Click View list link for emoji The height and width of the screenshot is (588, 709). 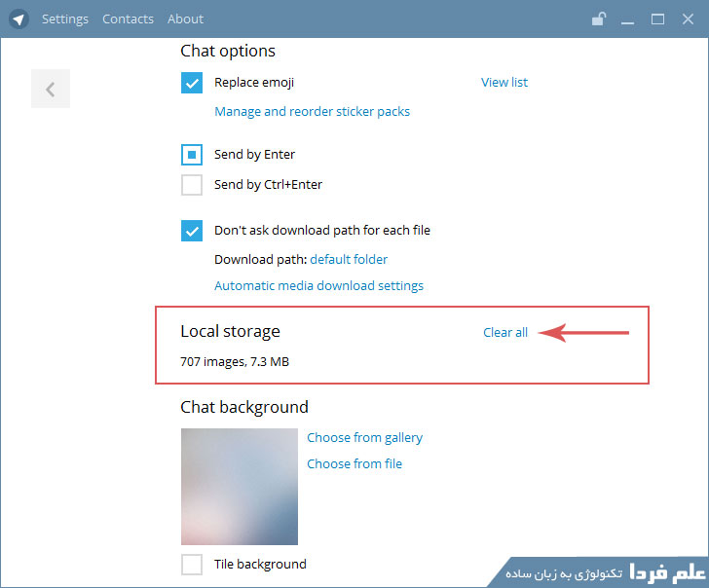(x=504, y=83)
